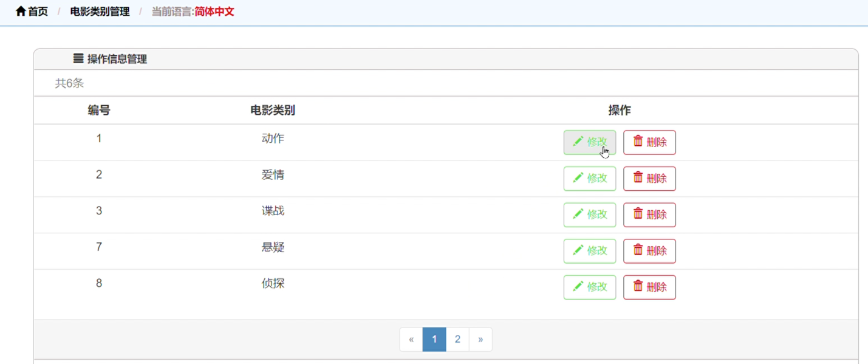Image resolution: width=868 pixels, height=364 pixels.
Task: Click the list icon beside 操作信息管理
Action: pyautogui.click(x=78, y=58)
